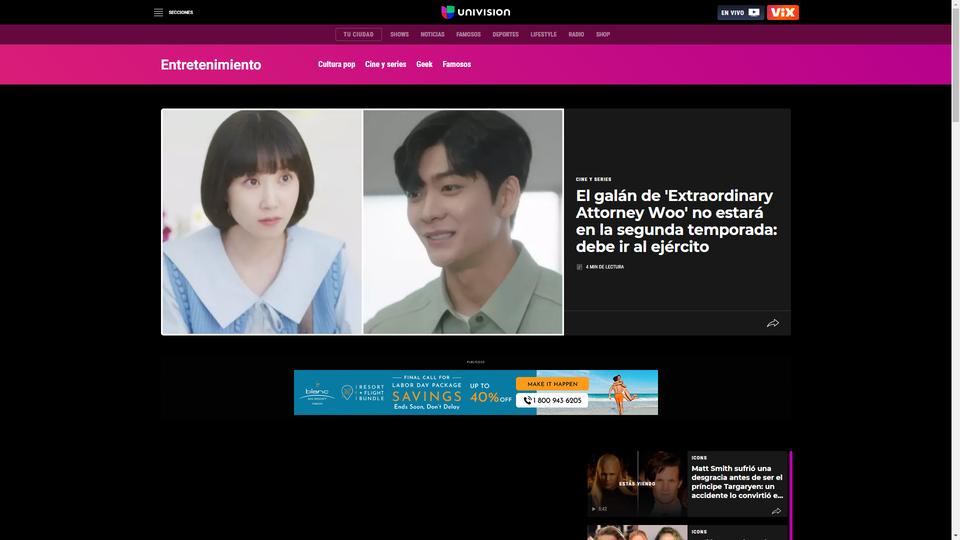The height and width of the screenshot is (540, 960).
Task: Go to the Shop menu item
Action: [603, 34]
